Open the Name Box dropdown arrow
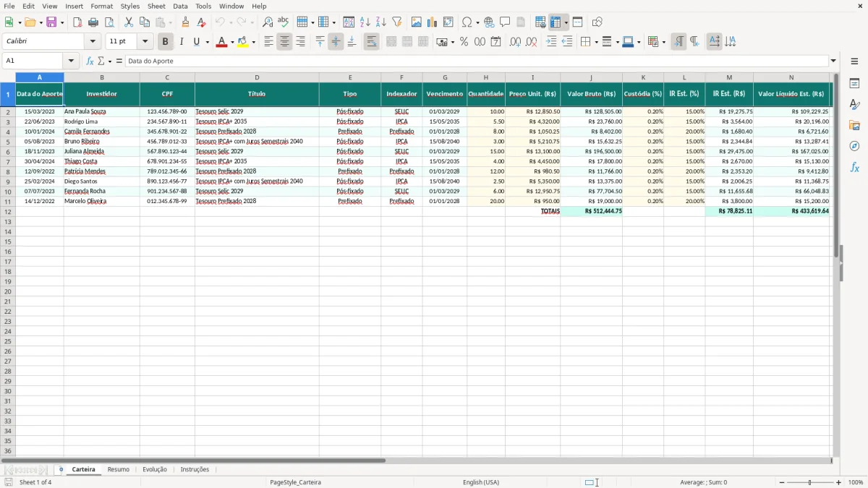This screenshot has width=868, height=488. pyautogui.click(x=71, y=61)
